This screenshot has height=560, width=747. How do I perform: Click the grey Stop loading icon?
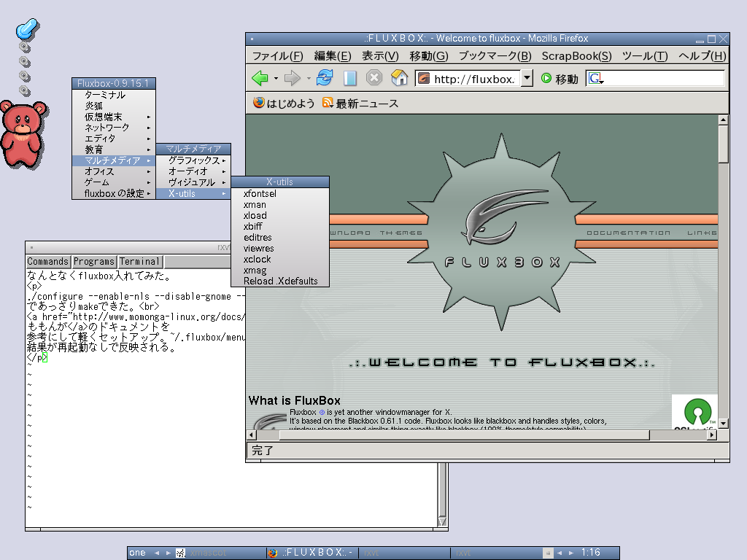click(374, 77)
